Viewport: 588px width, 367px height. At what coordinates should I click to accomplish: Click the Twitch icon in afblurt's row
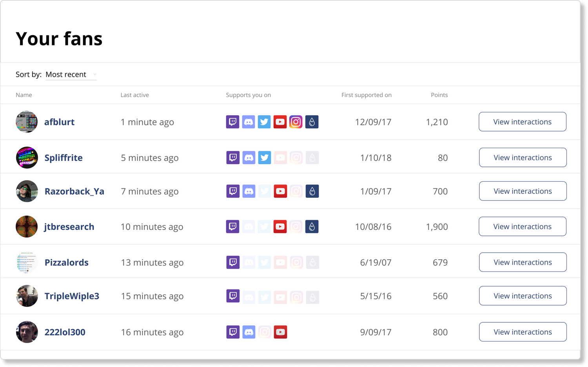232,122
